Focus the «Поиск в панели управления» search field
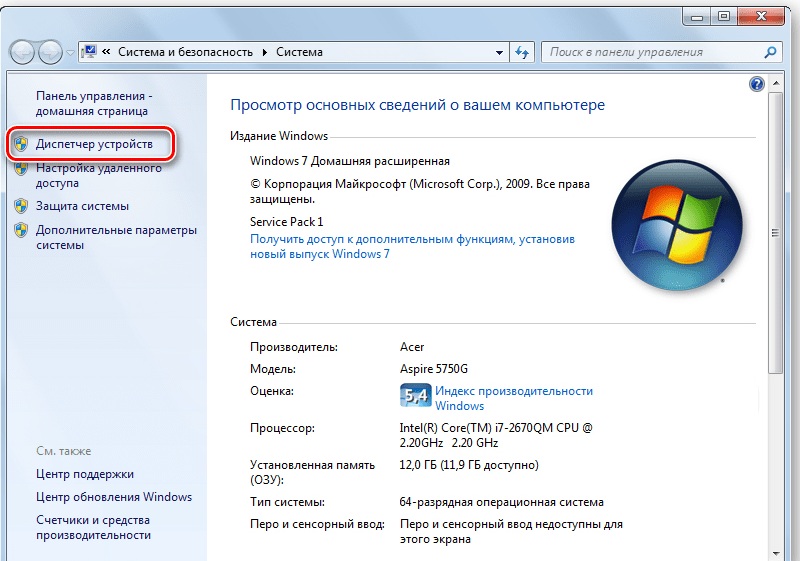Viewport: 800px width, 561px height. point(653,52)
